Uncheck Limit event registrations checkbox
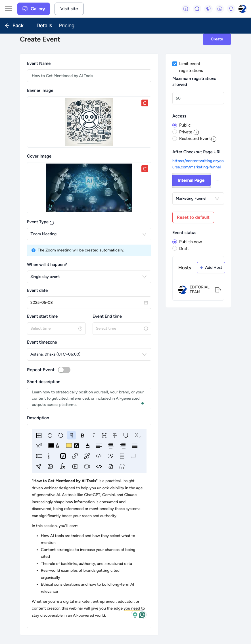 pos(175,64)
